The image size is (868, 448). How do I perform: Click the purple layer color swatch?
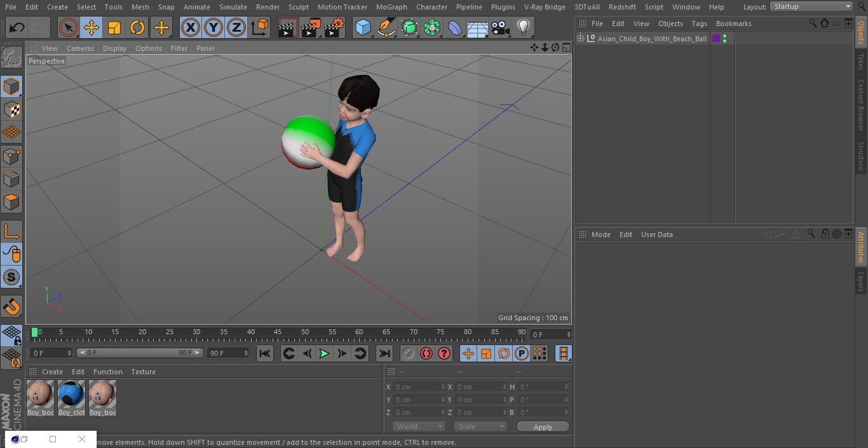716,39
